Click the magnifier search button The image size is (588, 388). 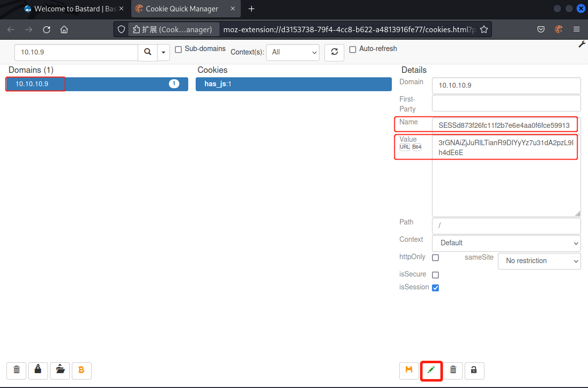pyautogui.click(x=147, y=52)
